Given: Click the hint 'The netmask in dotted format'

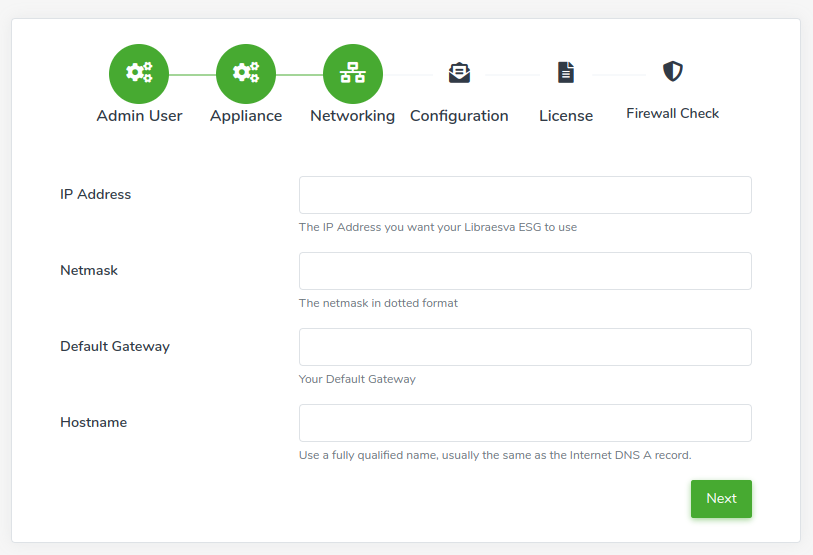Looking at the screenshot, I should tap(378, 303).
